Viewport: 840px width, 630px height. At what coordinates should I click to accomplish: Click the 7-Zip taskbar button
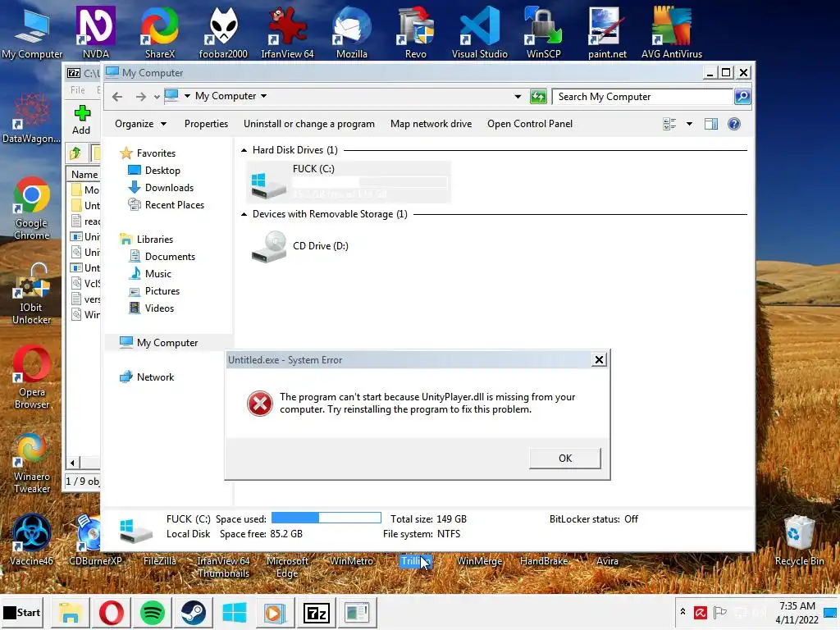pyautogui.click(x=316, y=612)
